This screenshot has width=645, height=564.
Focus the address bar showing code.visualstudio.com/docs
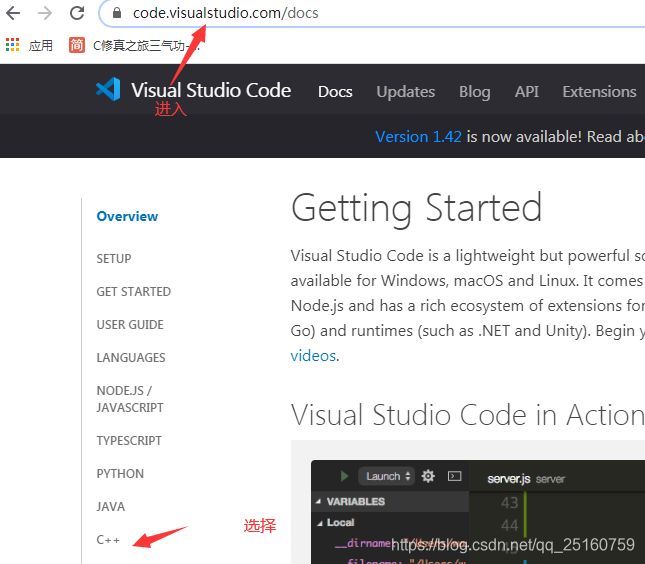(x=370, y=13)
